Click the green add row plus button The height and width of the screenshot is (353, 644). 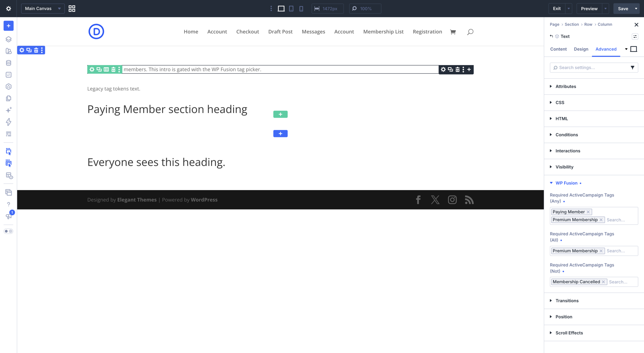click(280, 114)
